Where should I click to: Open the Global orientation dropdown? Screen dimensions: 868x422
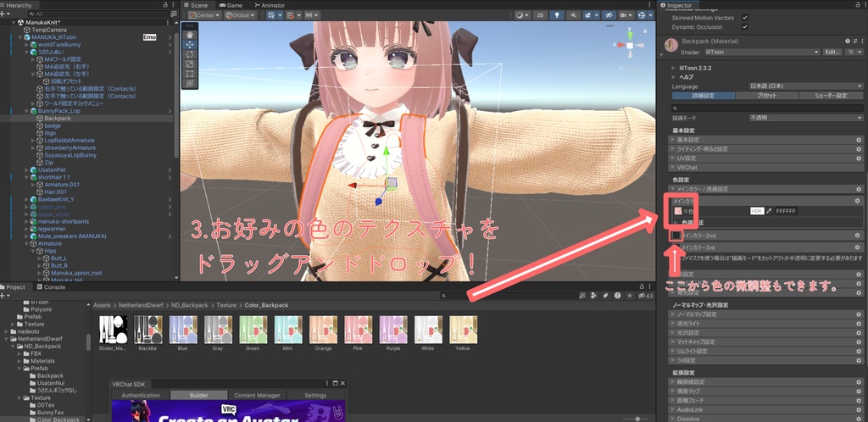click(x=240, y=15)
